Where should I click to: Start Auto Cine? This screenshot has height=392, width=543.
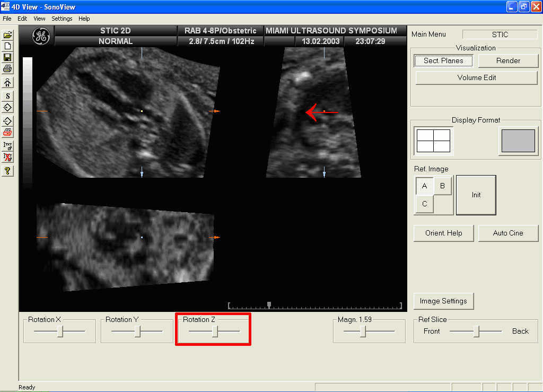pos(508,233)
